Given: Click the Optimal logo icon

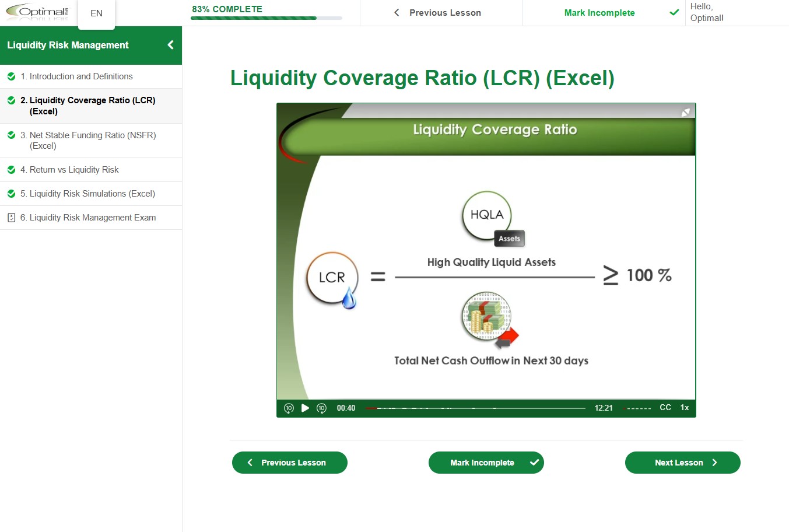Looking at the screenshot, I should [x=37, y=12].
